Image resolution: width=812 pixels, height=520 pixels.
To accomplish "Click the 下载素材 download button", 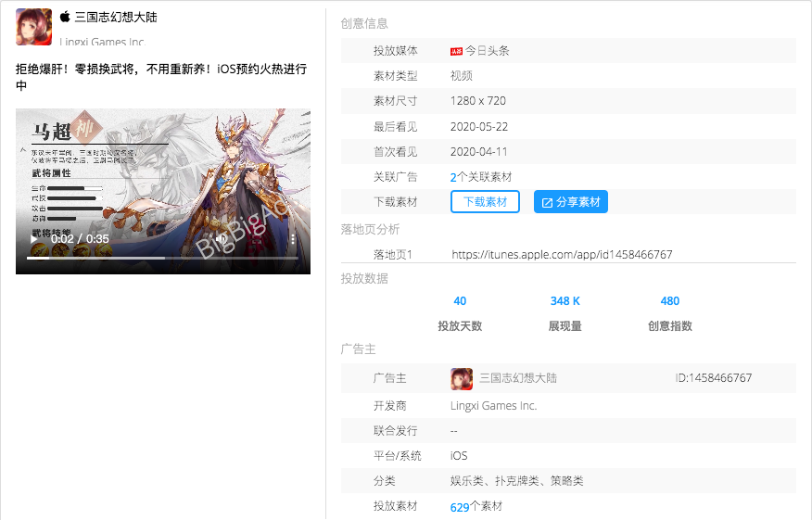I will point(485,201).
